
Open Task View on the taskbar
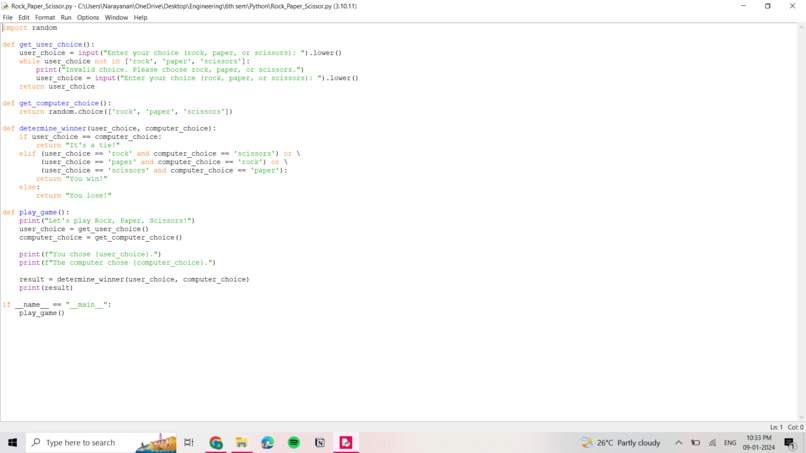click(x=189, y=442)
